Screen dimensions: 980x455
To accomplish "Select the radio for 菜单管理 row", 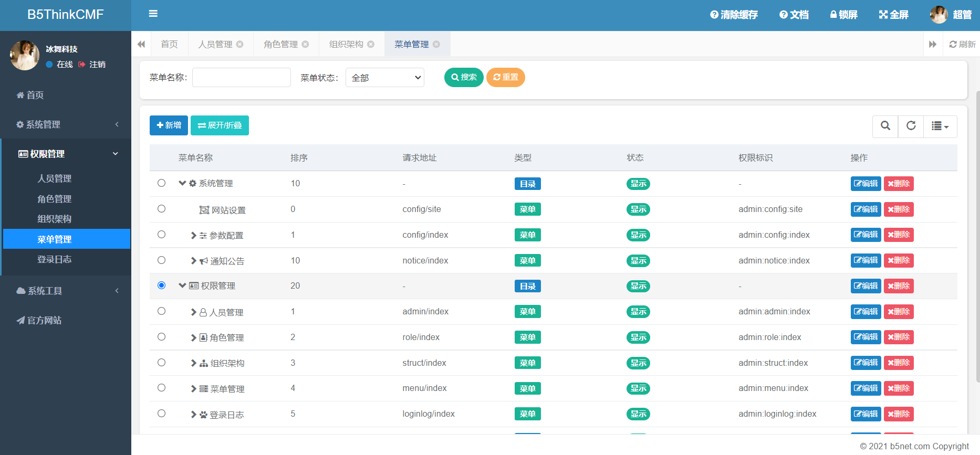I will (x=161, y=387).
